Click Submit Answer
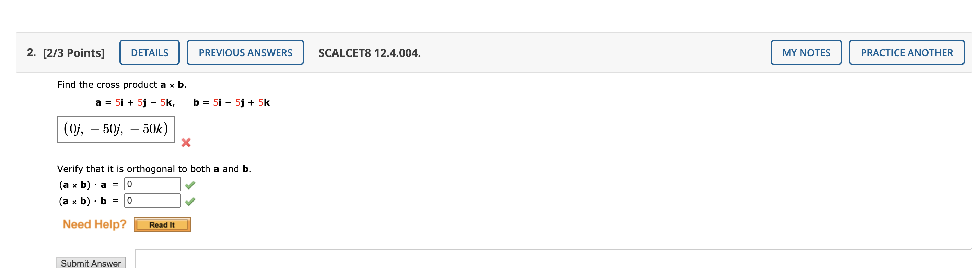This screenshot has width=980, height=268. (91, 263)
